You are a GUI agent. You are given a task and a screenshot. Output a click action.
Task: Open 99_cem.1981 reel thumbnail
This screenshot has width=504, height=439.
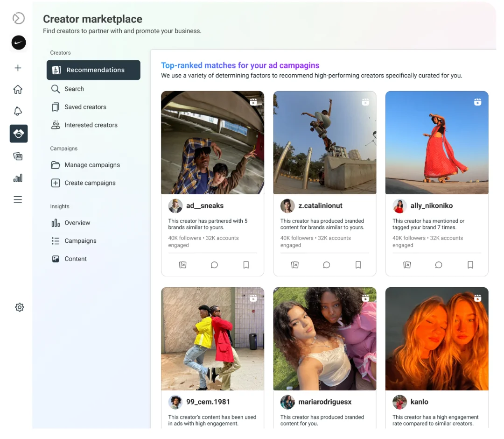212,339
